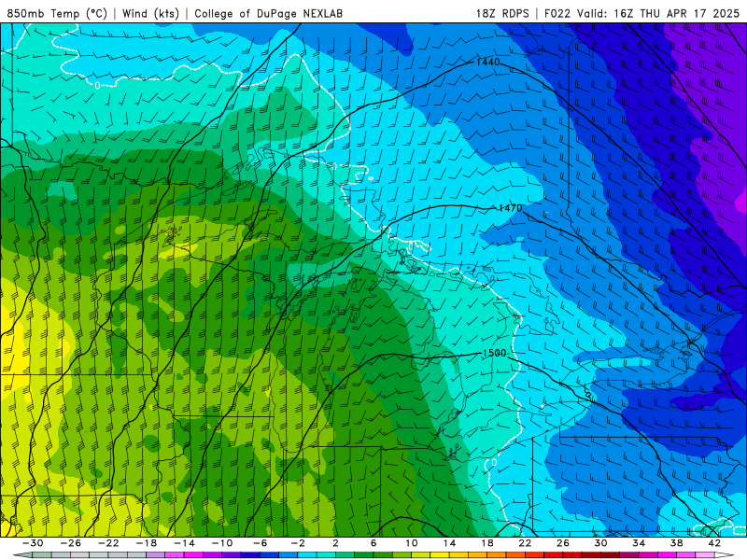Screen dimensions: 747x560
Task: Click the positive 2 color scale label
Action: pos(335,543)
